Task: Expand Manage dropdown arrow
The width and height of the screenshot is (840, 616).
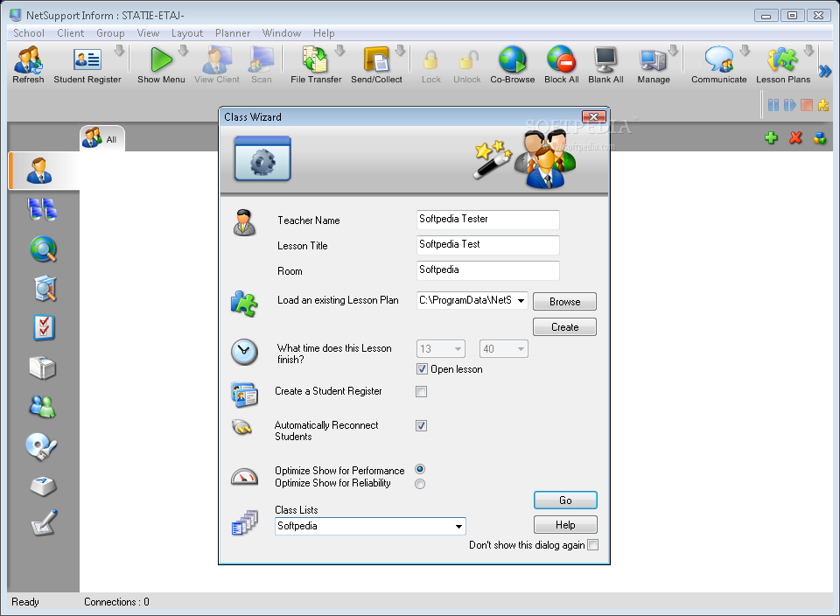Action: click(x=674, y=51)
